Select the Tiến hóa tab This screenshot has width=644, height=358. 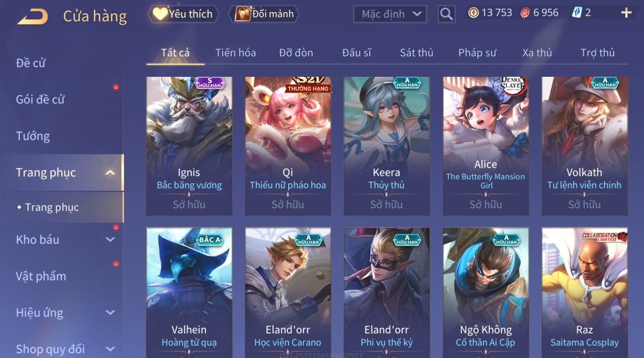pos(235,52)
